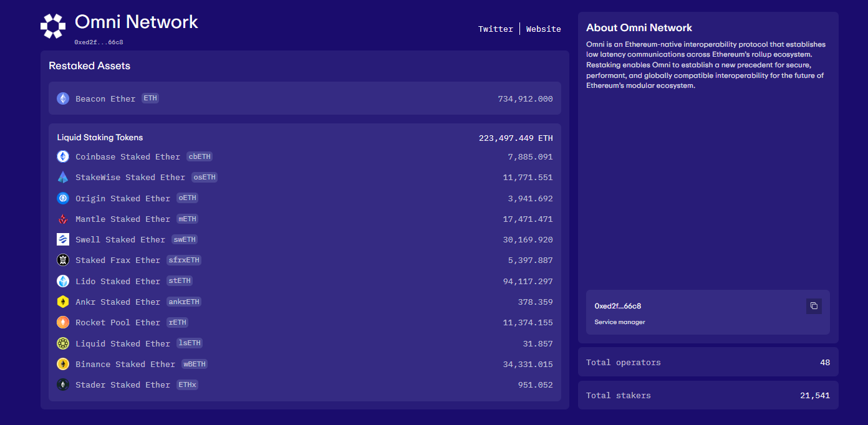
Task: Click the StakeWise Staked Ether icon
Action: (63, 177)
